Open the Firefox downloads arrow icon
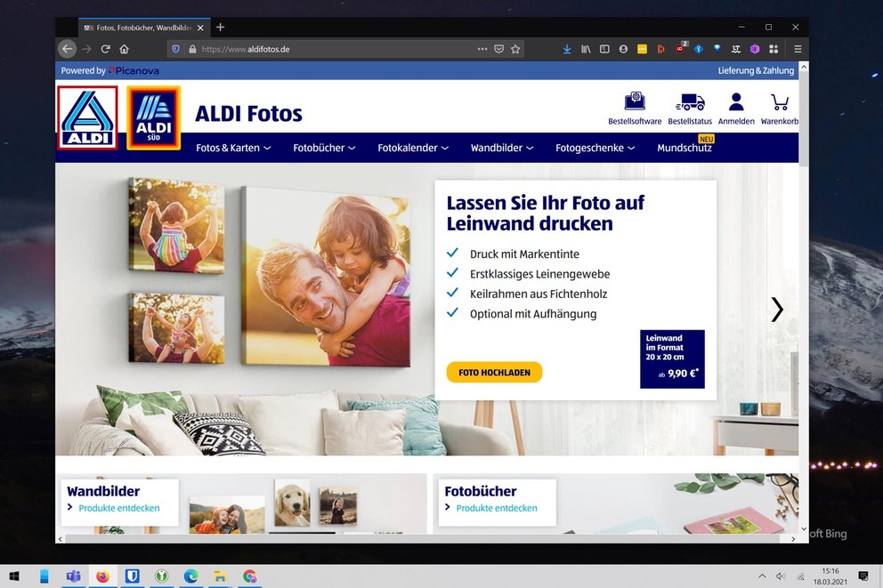The width and height of the screenshot is (883, 588). click(x=567, y=49)
